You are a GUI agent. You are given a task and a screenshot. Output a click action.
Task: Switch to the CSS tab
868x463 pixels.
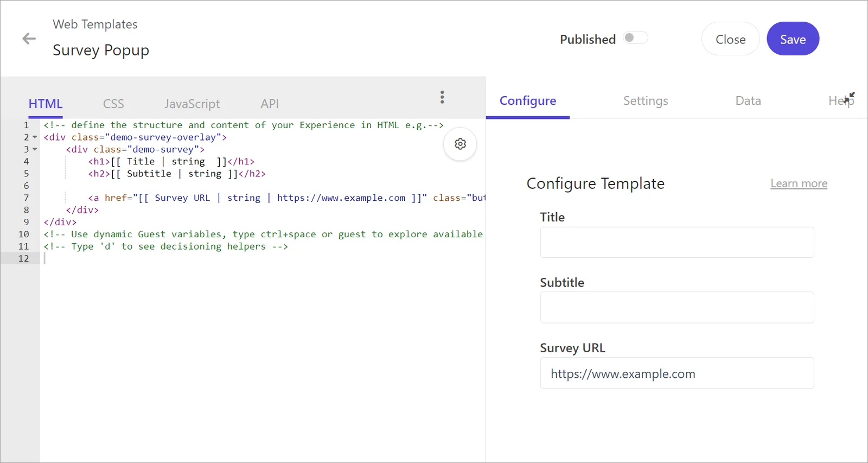(113, 104)
